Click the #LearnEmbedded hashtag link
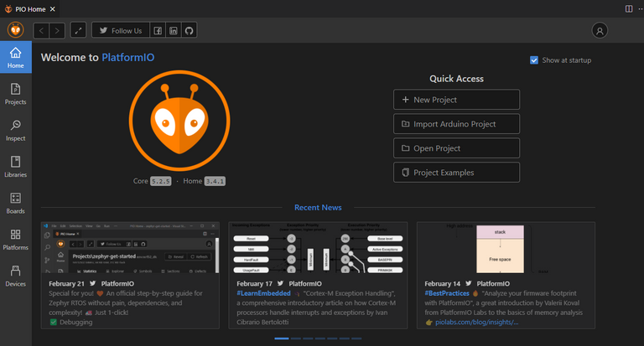 263,293
